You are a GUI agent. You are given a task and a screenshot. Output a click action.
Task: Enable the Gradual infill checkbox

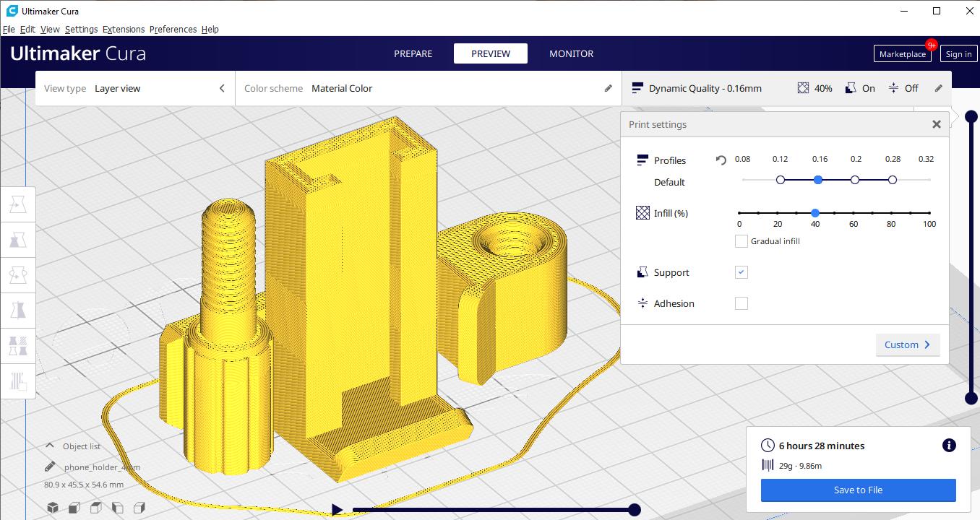[741, 241]
